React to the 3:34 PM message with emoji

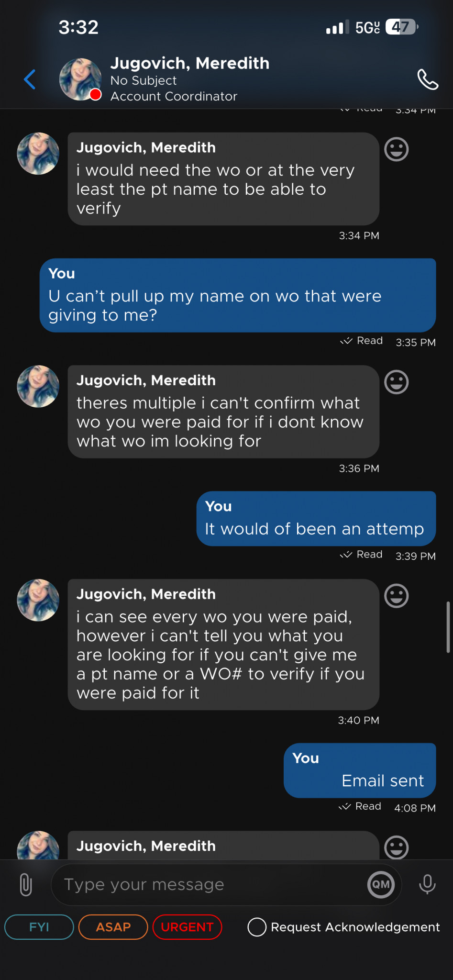click(x=396, y=149)
